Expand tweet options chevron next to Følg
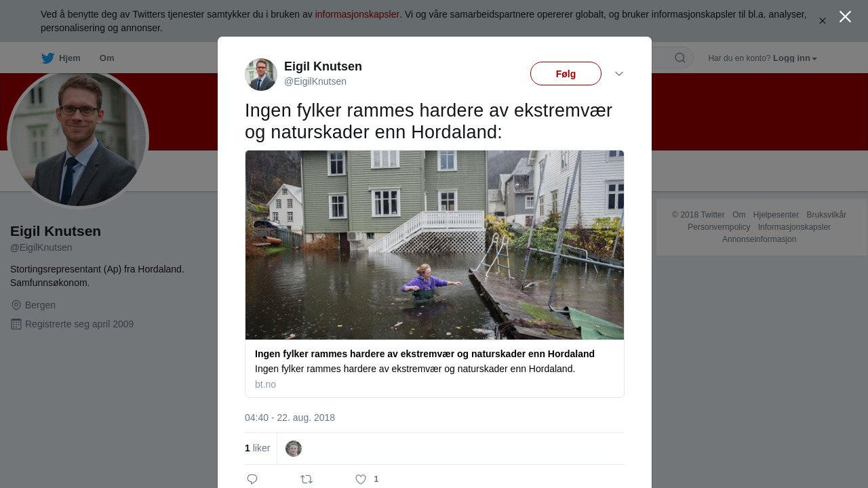The height and width of the screenshot is (488, 868). [619, 74]
